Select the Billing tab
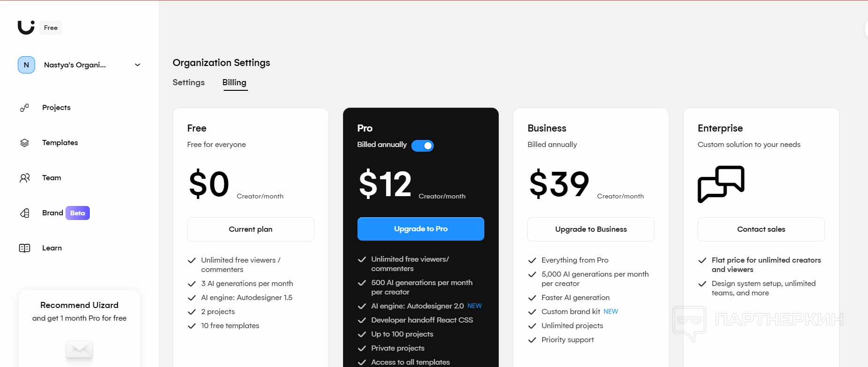The width and height of the screenshot is (868, 367). [x=234, y=82]
